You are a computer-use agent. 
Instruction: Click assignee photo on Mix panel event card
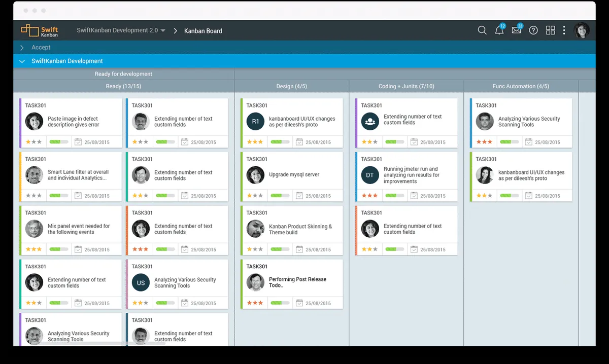click(35, 229)
